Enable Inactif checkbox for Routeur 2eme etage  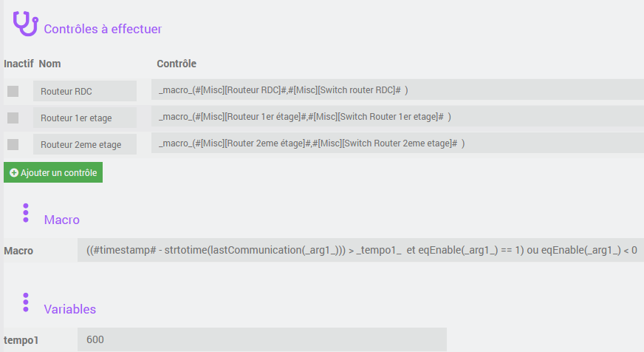[x=13, y=143]
